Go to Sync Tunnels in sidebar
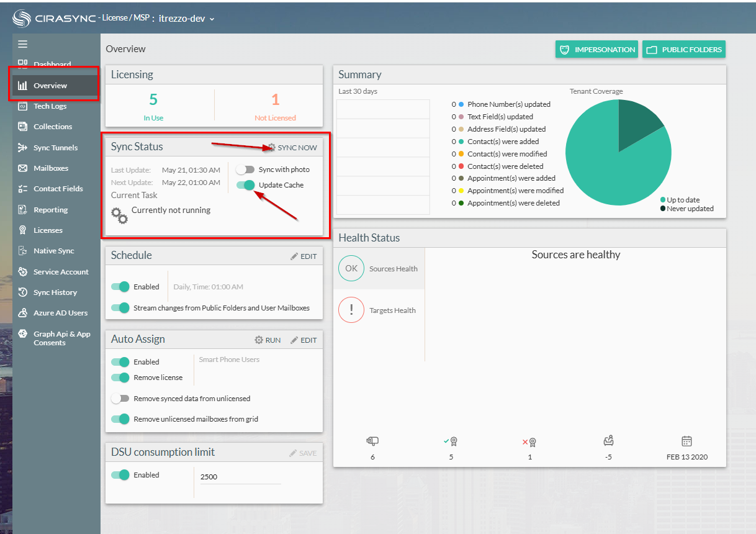The image size is (756, 534). [56, 148]
